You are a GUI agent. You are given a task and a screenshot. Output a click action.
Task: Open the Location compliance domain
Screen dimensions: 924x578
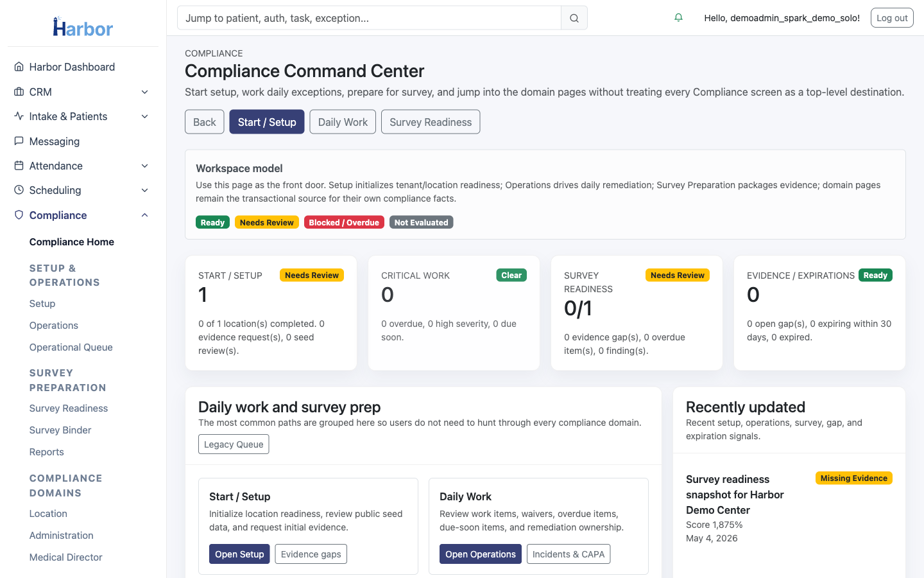click(48, 514)
